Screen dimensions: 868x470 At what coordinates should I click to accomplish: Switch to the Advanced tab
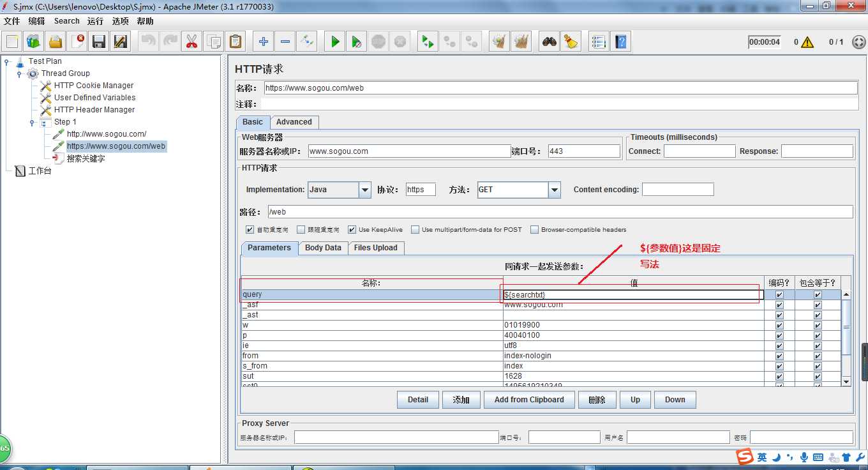tap(294, 122)
